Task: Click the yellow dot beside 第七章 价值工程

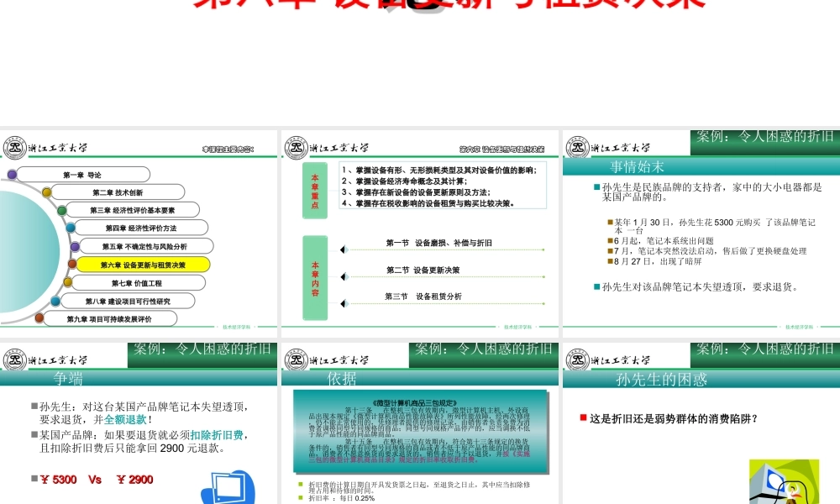Action: 68,281
